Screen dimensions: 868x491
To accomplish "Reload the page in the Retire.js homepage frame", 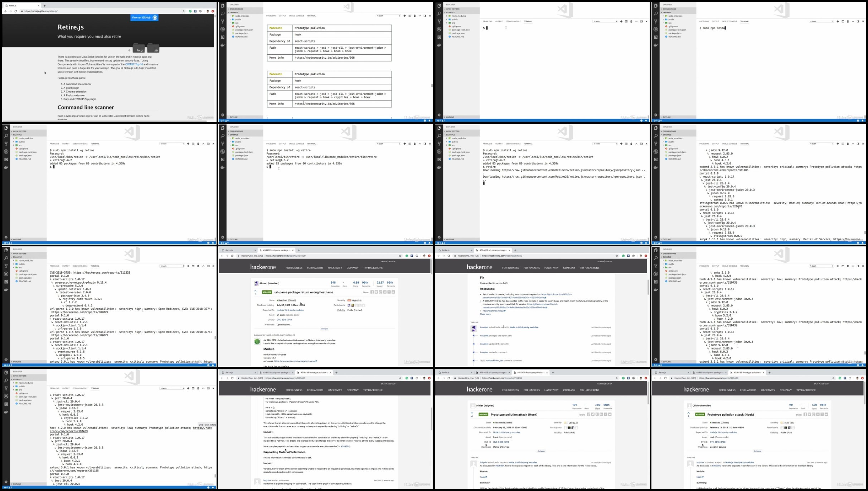I will 16,11.
